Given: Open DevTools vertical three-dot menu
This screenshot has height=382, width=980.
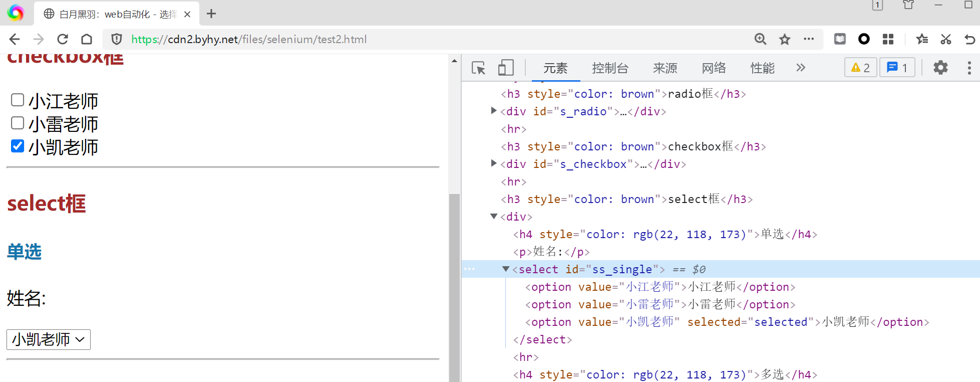Looking at the screenshot, I should pyautogui.click(x=969, y=68).
